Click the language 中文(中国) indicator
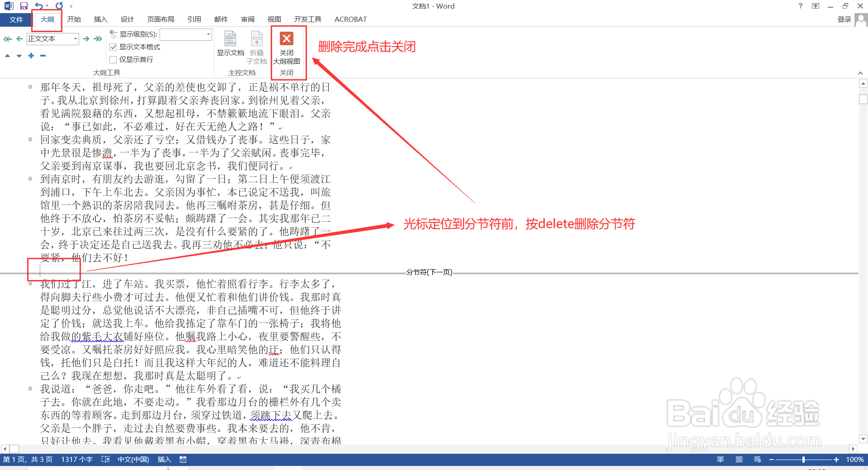Viewport: 868px width, 470px height. point(133,460)
